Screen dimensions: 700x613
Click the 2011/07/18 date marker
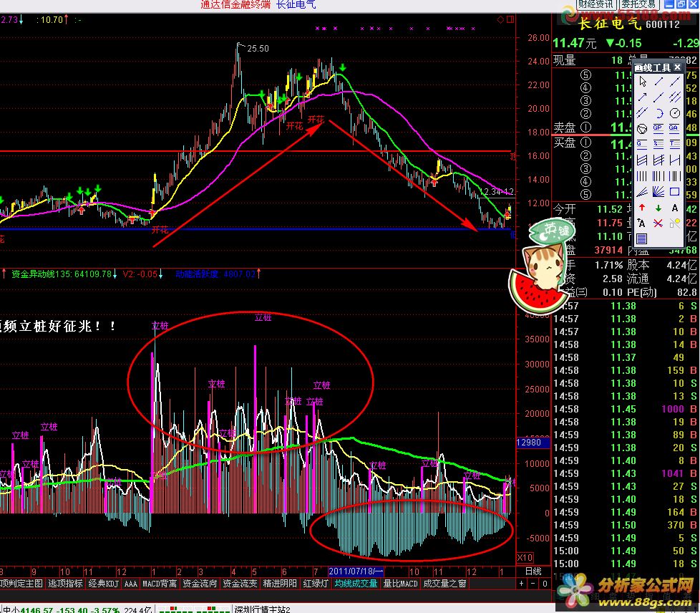click(x=356, y=571)
